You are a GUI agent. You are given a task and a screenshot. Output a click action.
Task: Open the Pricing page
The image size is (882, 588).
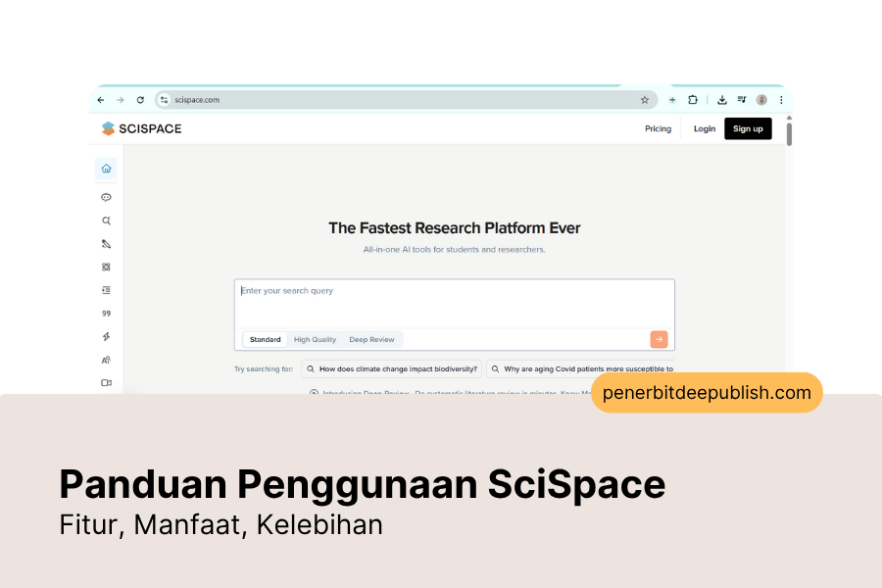pos(659,128)
